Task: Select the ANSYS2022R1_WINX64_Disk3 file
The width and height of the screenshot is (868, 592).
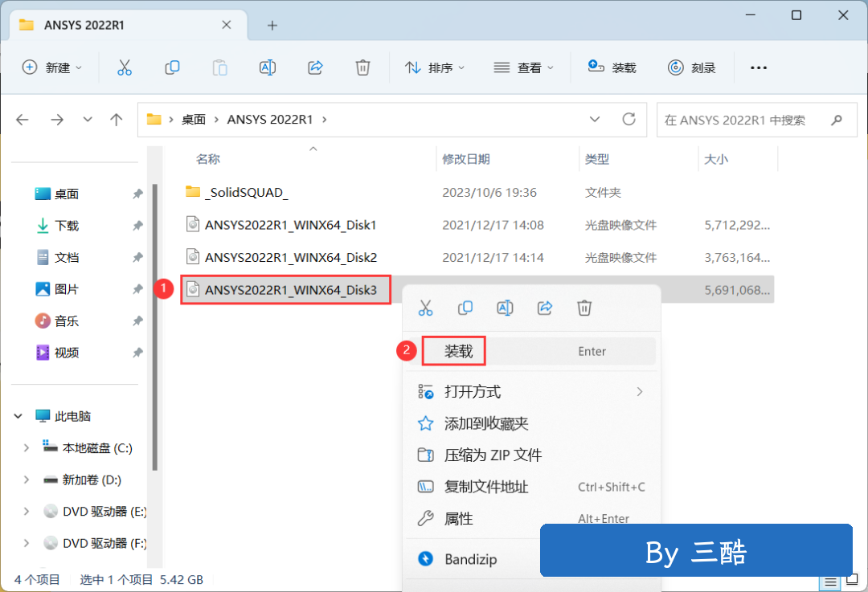Action: tap(291, 290)
